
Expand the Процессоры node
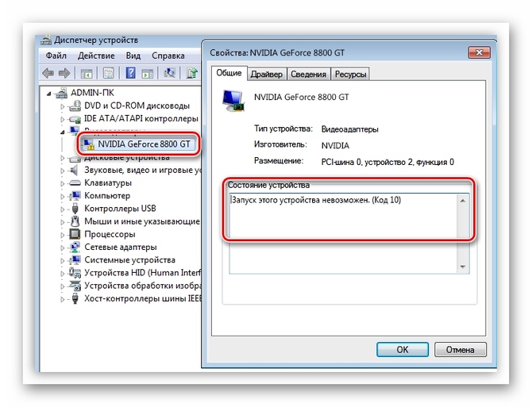click(63, 235)
